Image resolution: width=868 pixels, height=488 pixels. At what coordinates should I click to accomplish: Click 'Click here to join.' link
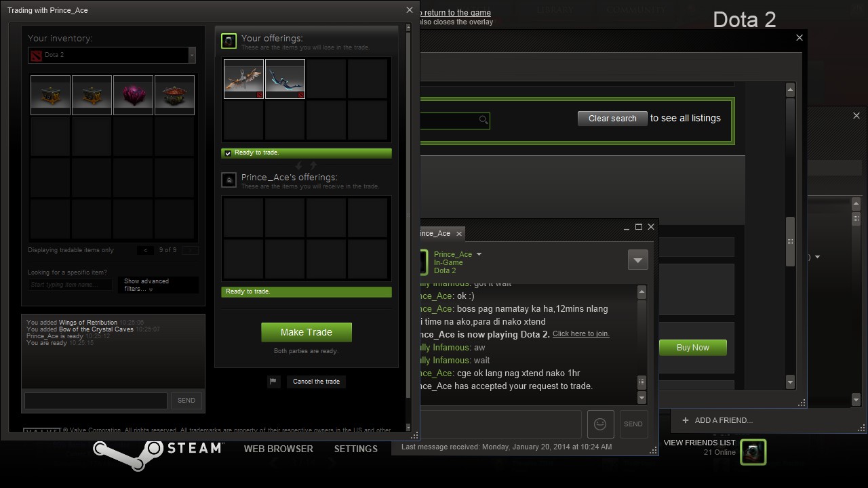click(x=581, y=333)
